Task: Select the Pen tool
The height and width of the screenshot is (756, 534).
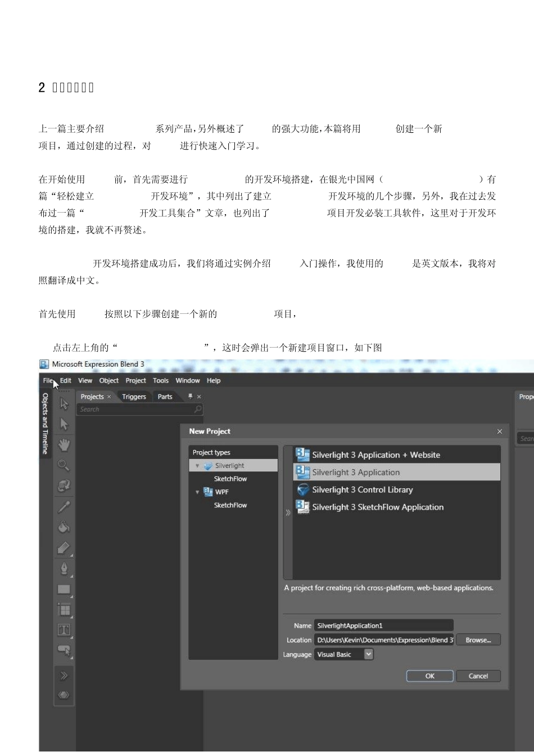Action: (x=64, y=569)
